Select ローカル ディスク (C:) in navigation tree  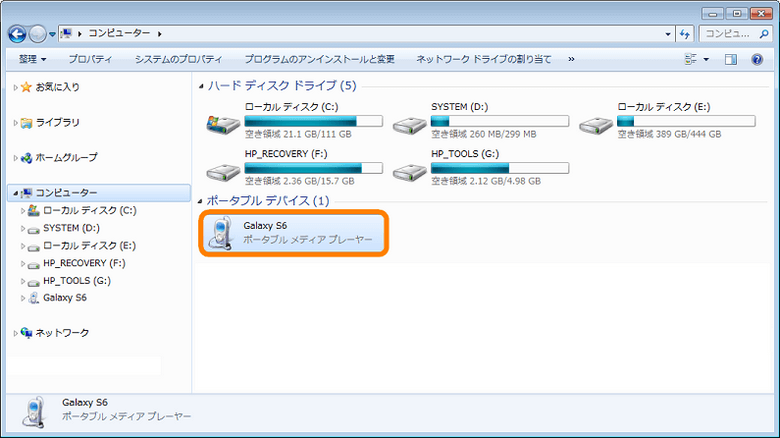90,211
